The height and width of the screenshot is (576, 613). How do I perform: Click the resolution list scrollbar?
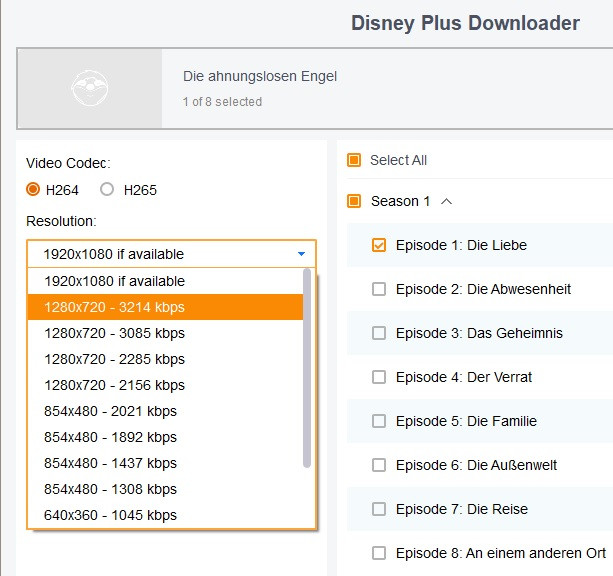(308, 370)
